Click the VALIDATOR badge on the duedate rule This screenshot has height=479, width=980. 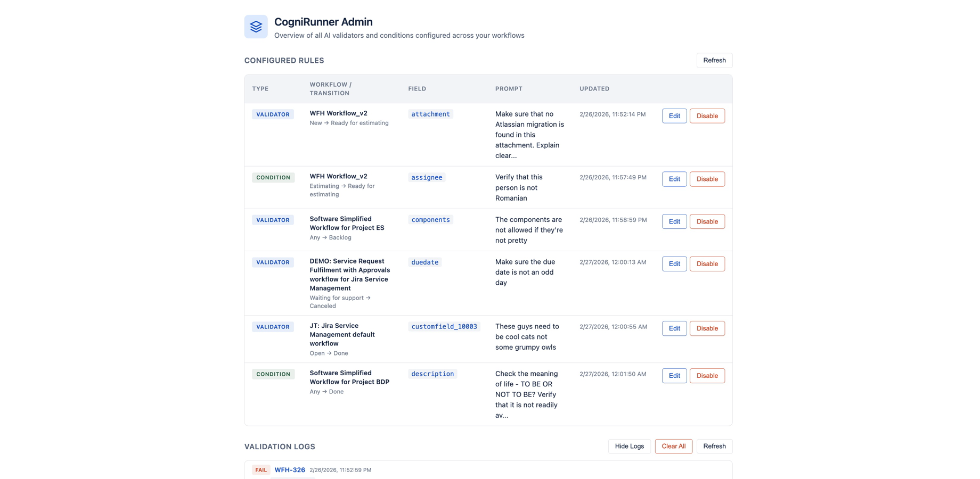273,262
